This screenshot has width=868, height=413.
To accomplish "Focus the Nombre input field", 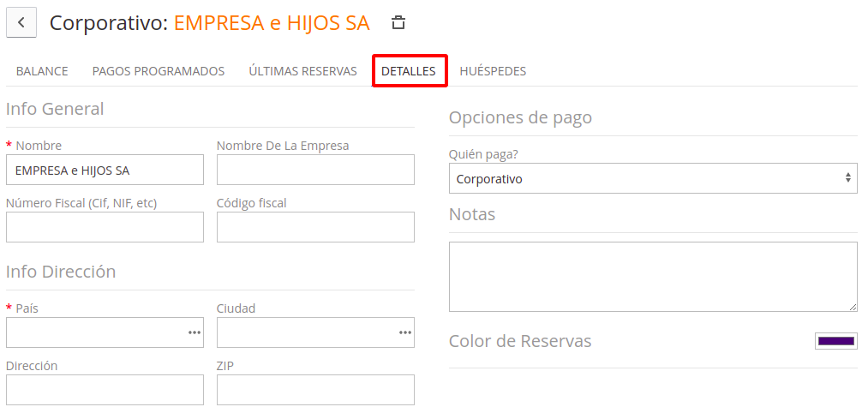I will pos(105,170).
